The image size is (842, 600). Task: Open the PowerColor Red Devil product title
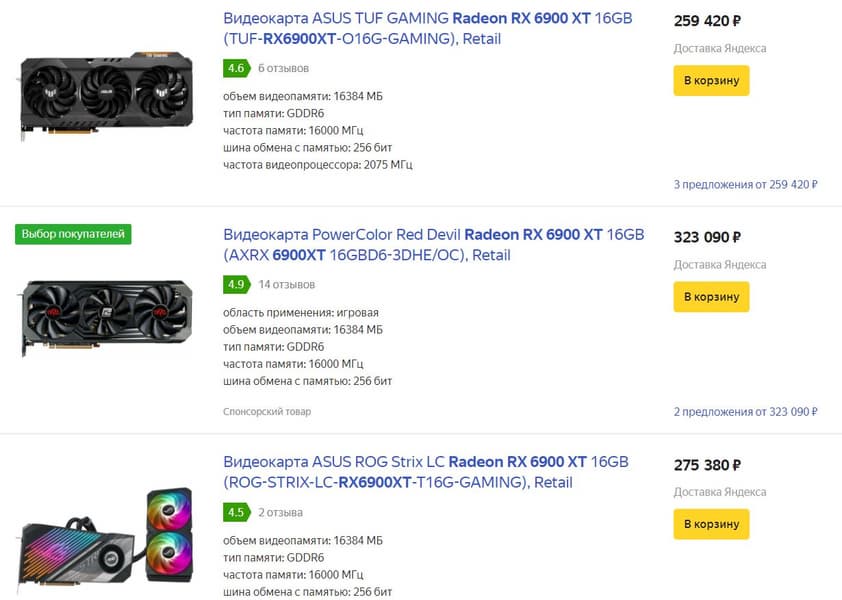433,245
